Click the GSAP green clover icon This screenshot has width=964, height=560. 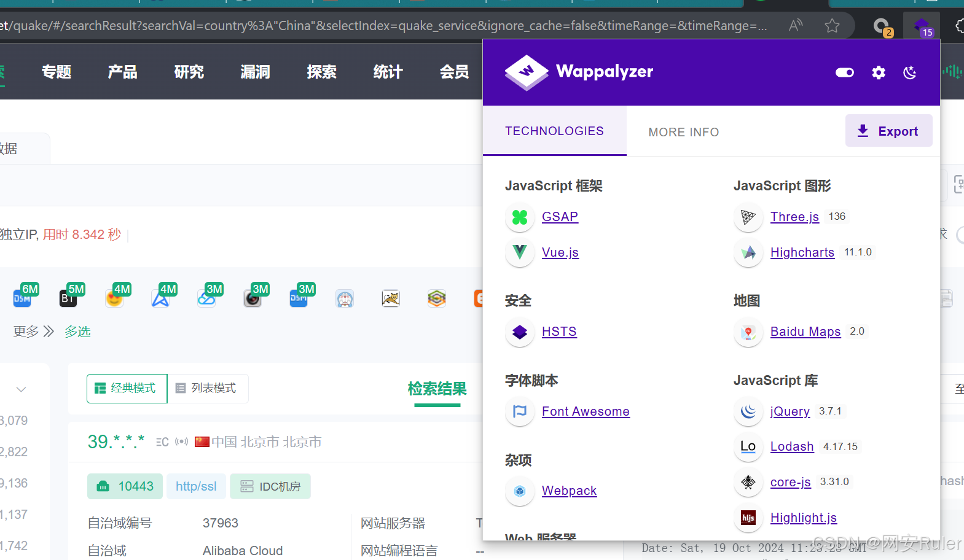520,217
